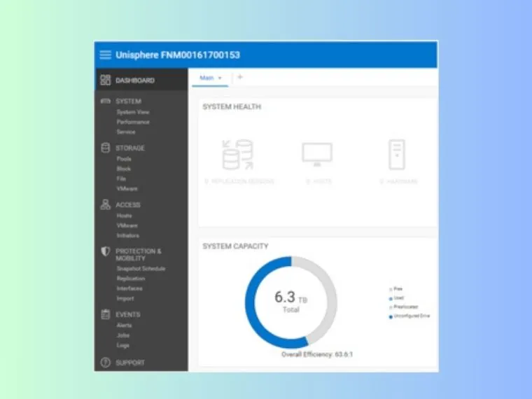The image size is (532, 399).
Task: Click the 6.3 TB Total value
Action: pyautogui.click(x=290, y=301)
